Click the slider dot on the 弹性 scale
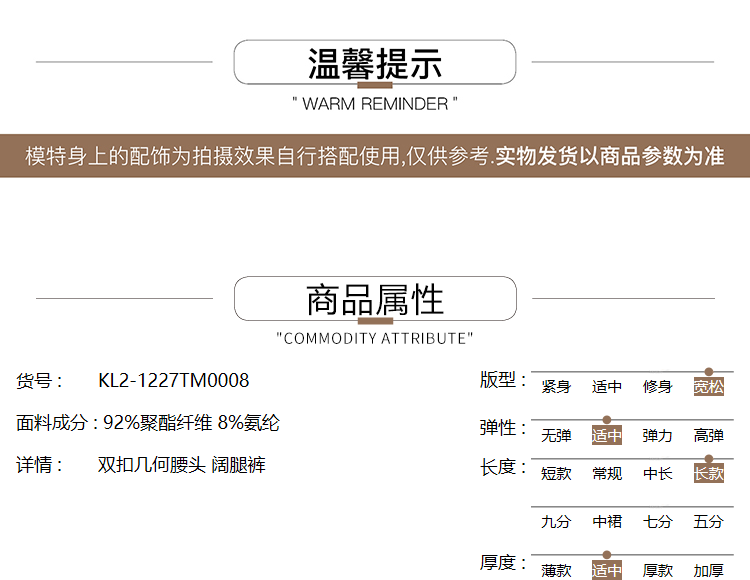The width and height of the screenshot is (750, 580). (607, 420)
